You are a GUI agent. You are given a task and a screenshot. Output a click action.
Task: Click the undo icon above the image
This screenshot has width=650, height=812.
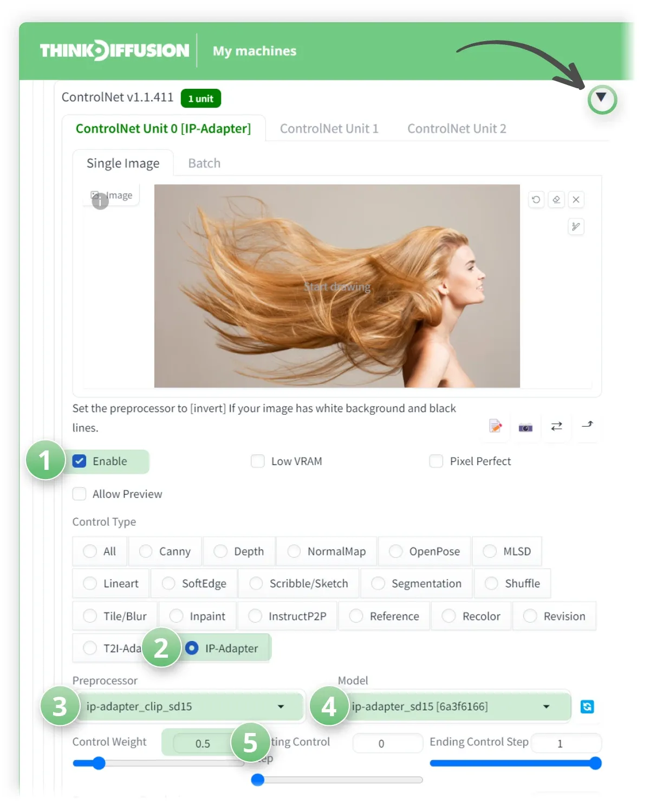click(536, 200)
